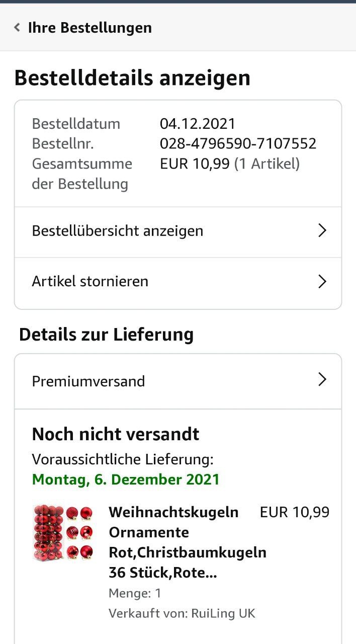Image resolution: width=356 pixels, height=644 pixels.
Task: Open Bestellübersicht anzeigen
Action: click(178, 232)
